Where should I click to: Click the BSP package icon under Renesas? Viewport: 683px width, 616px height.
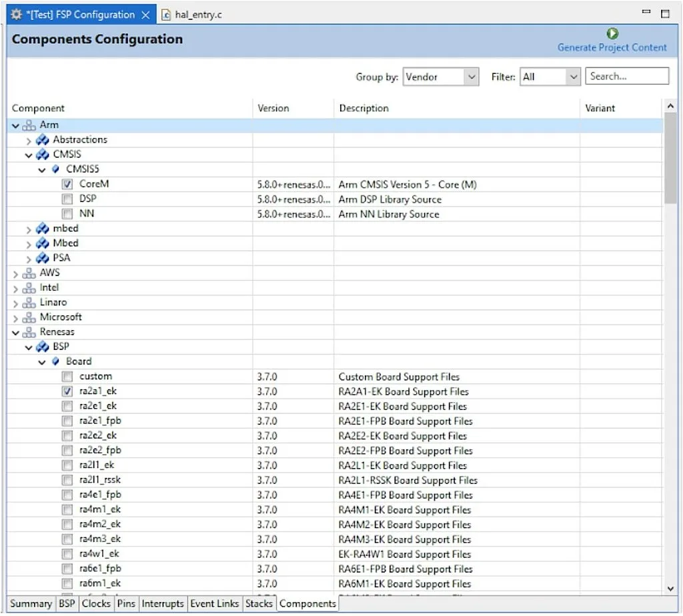click(x=41, y=346)
